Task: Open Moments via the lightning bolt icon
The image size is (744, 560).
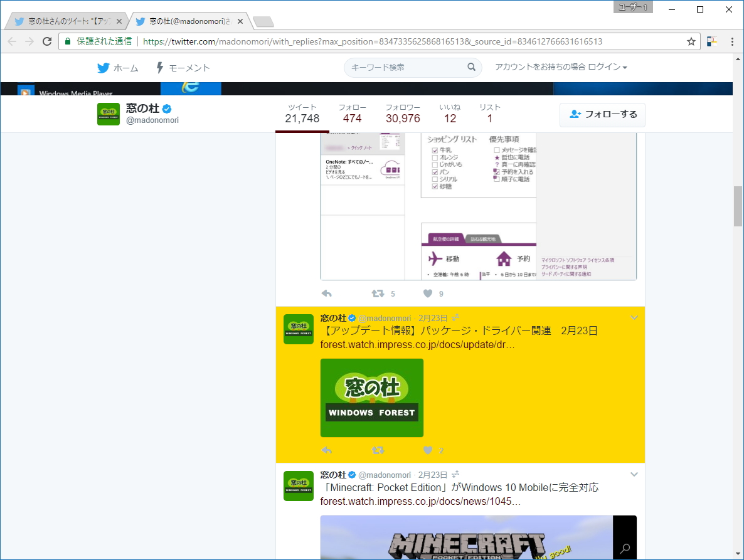Action: [159, 68]
